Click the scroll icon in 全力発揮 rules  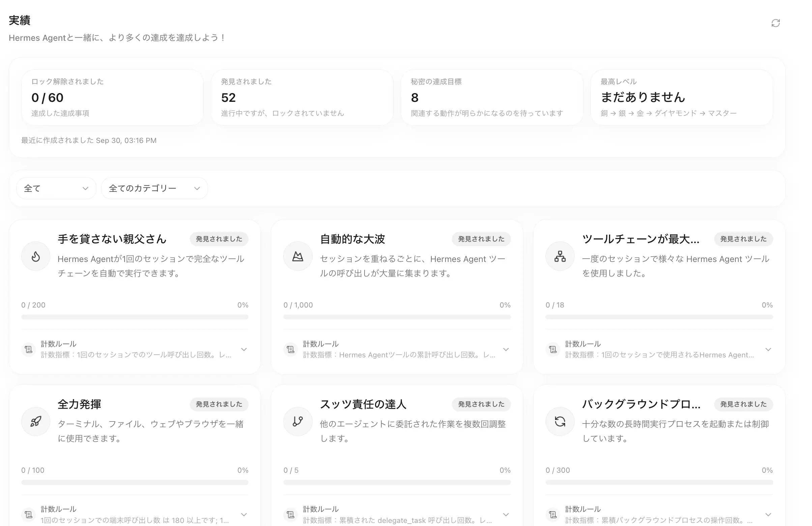coord(29,515)
